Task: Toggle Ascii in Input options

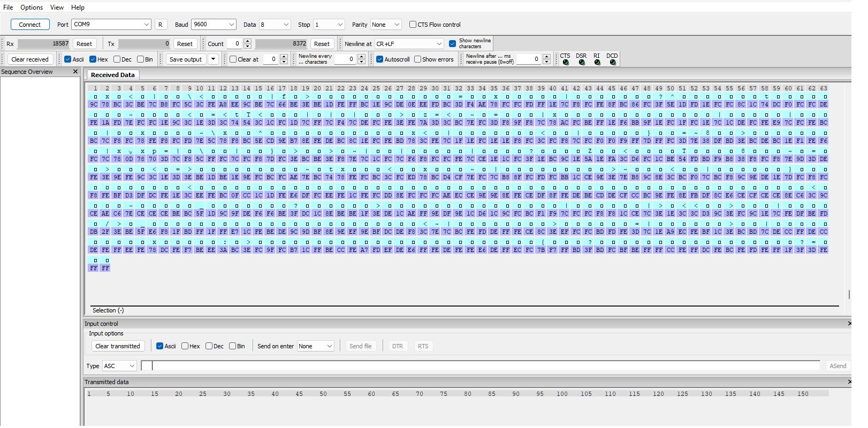Action: pos(159,346)
